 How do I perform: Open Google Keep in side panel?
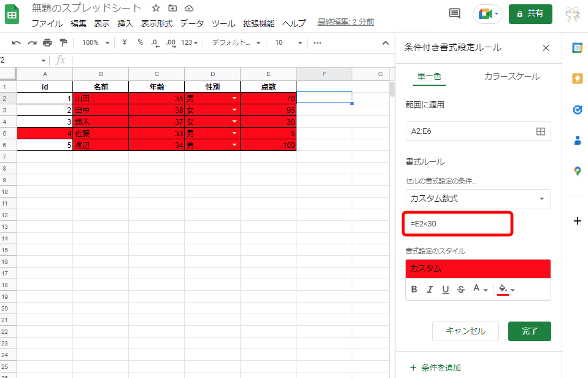point(577,79)
